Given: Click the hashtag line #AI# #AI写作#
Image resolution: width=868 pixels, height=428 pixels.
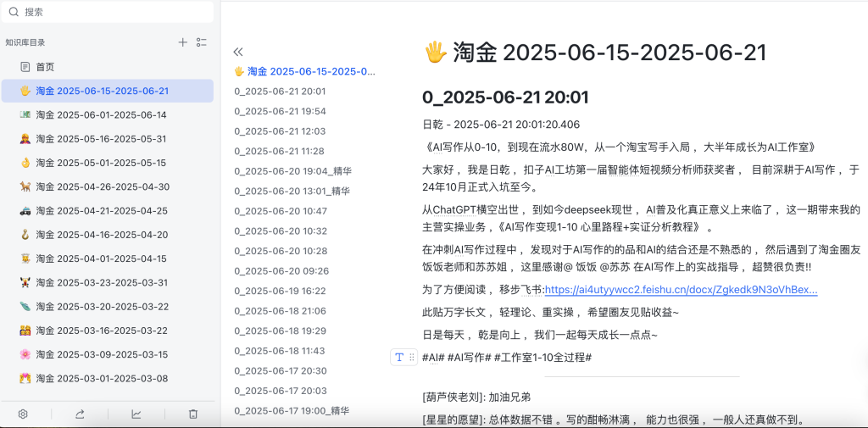Looking at the screenshot, I should (507, 358).
